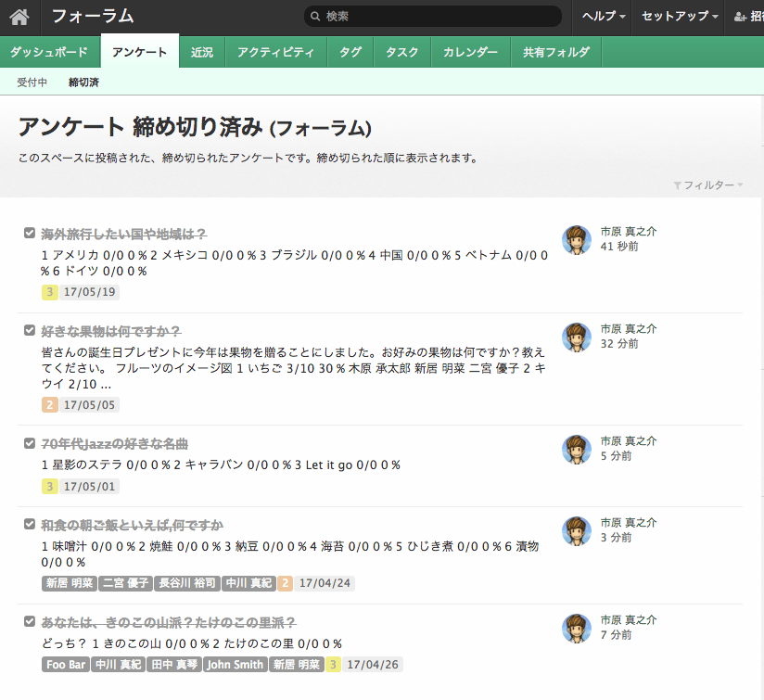This screenshot has height=700, width=764.
Task: Click the invite user icon
Action: pyautogui.click(x=740, y=17)
